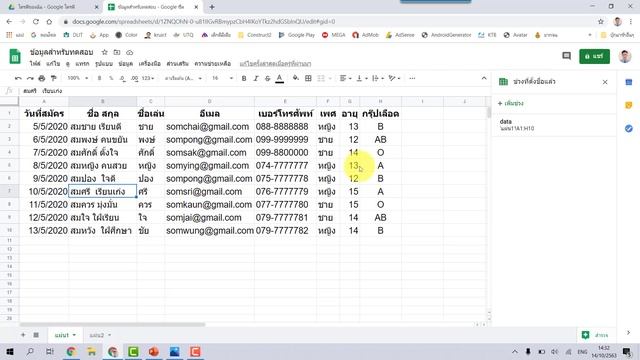
Task: Click the Explore button at bottom right
Action: (595, 335)
